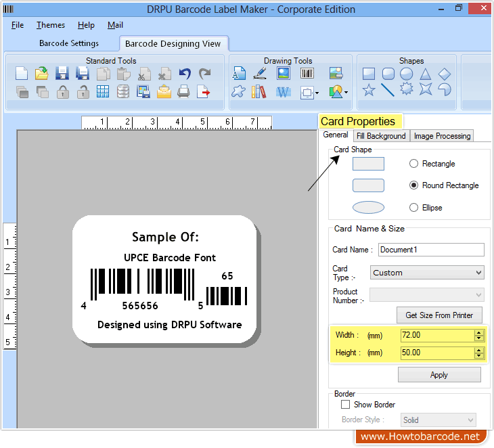The width and height of the screenshot is (494, 448).
Task: Click 'Designed using DRPU Software' card text
Action: tap(169, 325)
